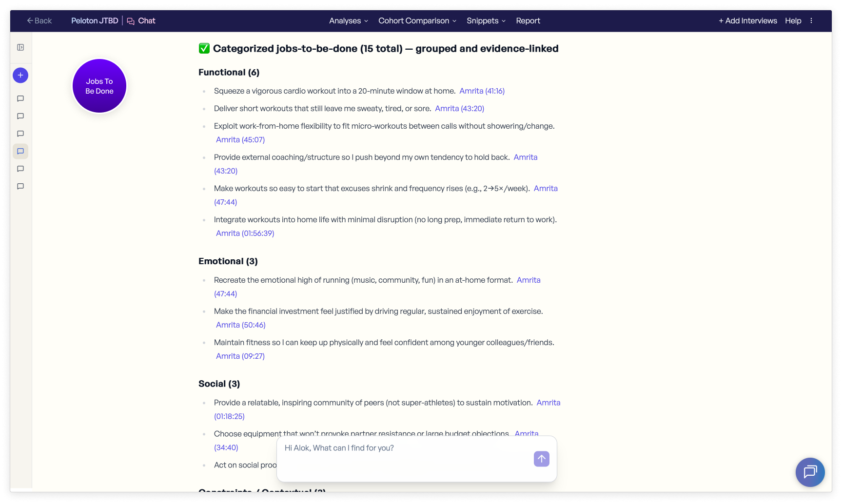Click the purple plus new chat button
This screenshot has width=842, height=504.
(x=20, y=75)
